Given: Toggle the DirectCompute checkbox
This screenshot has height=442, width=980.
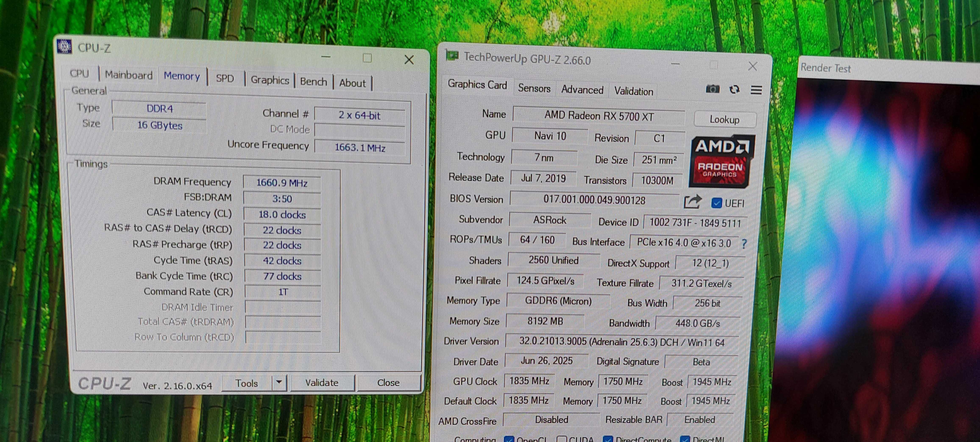Looking at the screenshot, I should pos(608,439).
